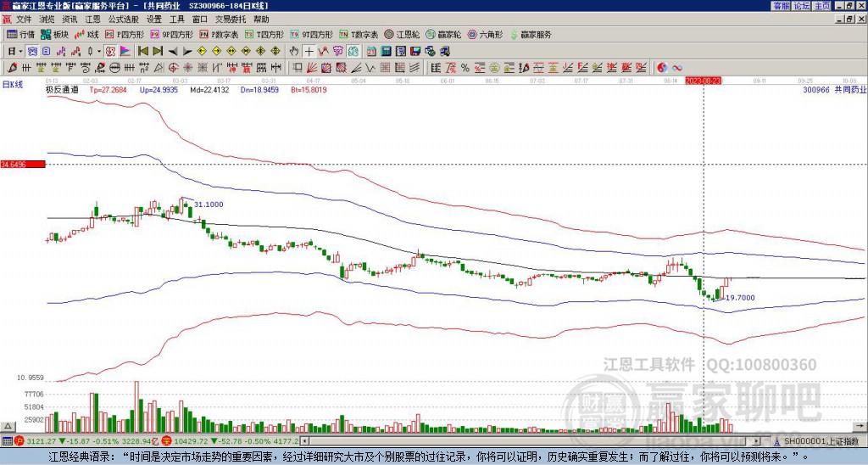Click the 2023-08-23 date marker

(703, 81)
